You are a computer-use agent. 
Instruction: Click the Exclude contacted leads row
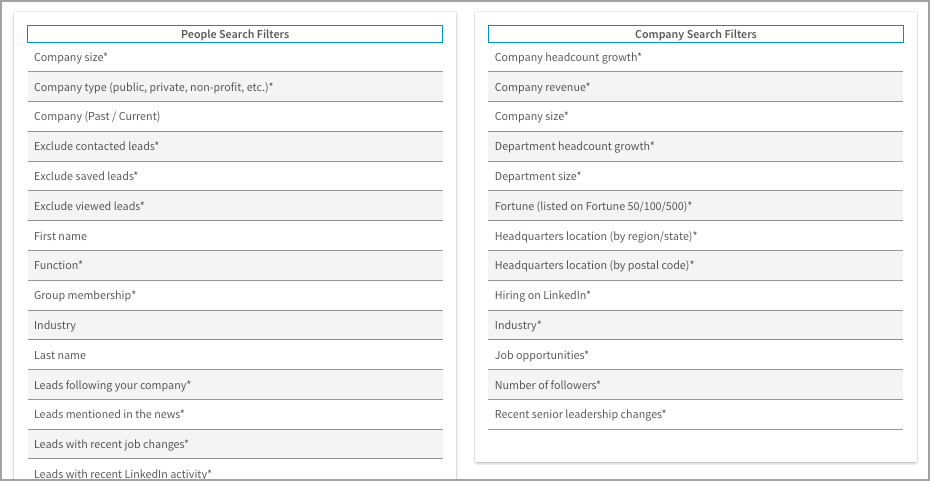click(96, 146)
